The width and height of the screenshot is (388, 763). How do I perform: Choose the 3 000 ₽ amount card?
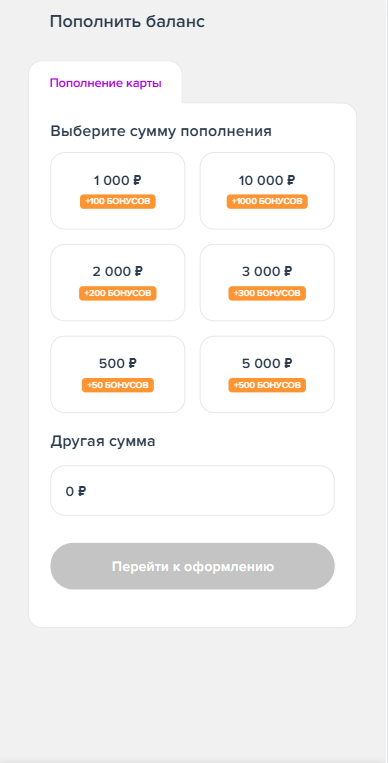(267, 283)
